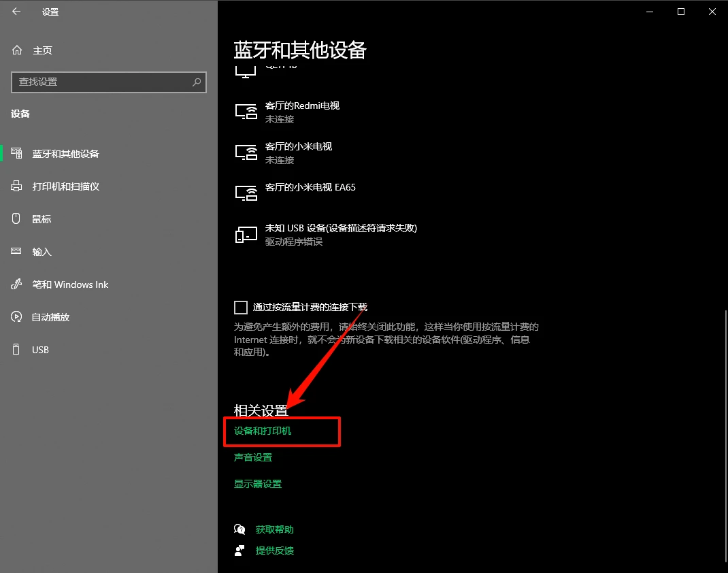Go to 主页 from the sidebar
The height and width of the screenshot is (573, 728).
pos(42,50)
